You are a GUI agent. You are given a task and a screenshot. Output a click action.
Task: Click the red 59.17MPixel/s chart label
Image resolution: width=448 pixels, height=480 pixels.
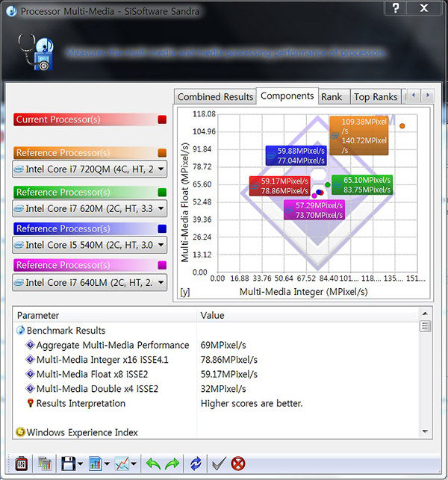tap(279, 186)
